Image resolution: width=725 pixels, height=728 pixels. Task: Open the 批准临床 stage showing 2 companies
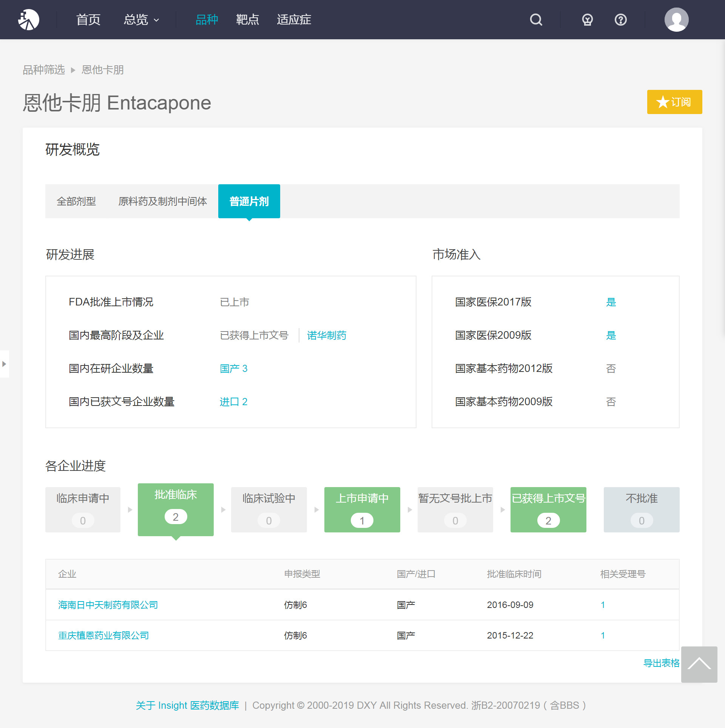tap(176, 509)
